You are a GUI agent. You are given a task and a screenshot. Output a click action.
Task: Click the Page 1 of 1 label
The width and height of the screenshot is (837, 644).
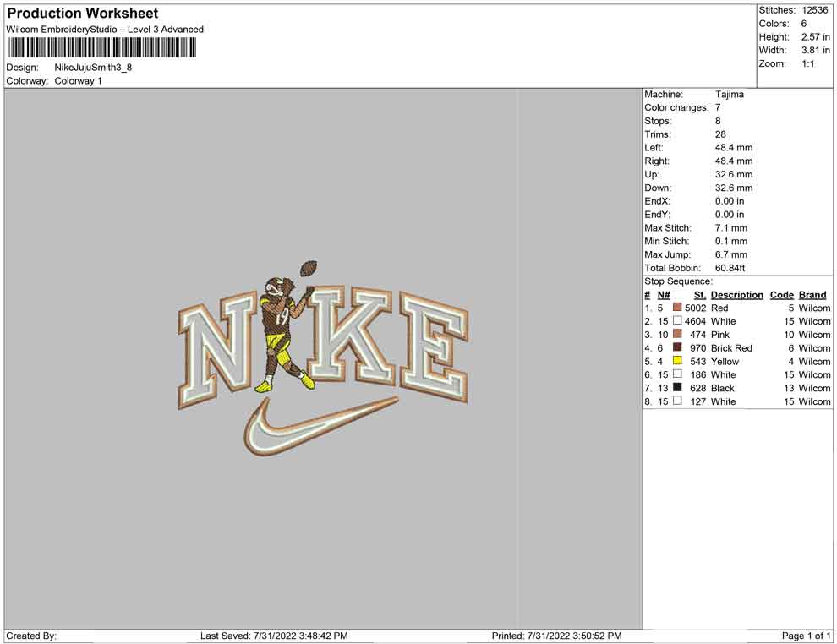[806, 636]
